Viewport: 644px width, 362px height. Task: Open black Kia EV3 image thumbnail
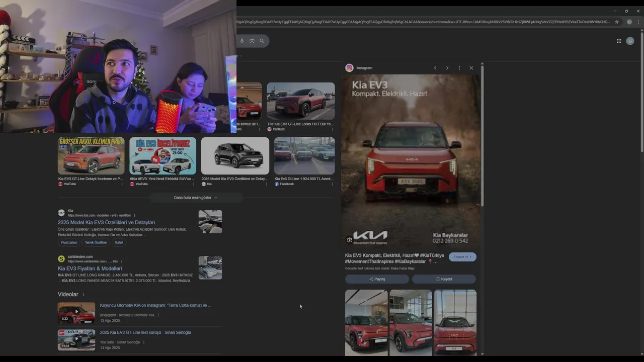click(x=235, y=156)
